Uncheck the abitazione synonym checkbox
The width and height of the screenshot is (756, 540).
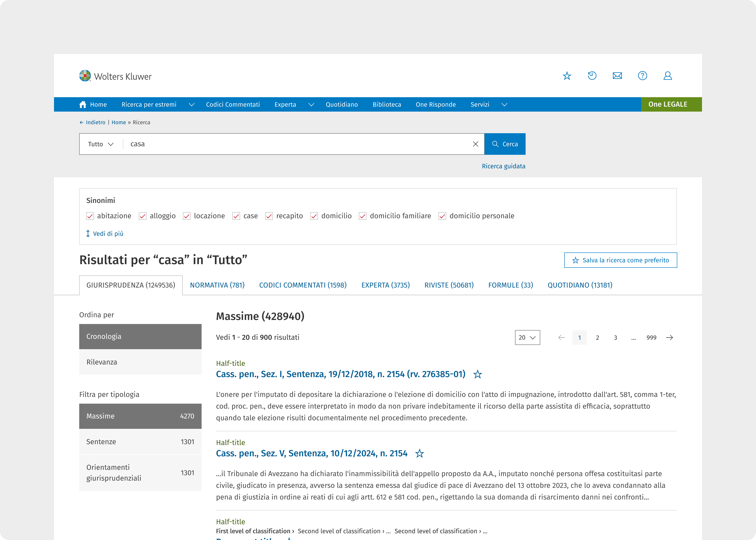(90, 216)
